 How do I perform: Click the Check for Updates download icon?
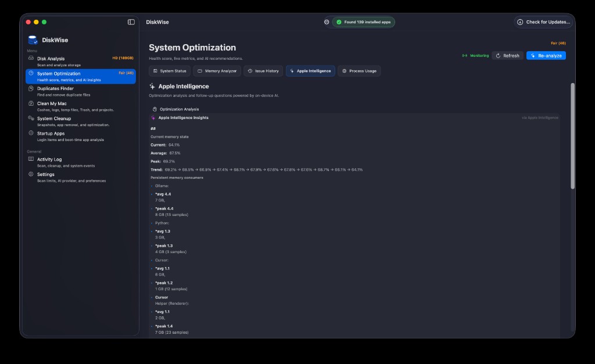[520, 22]
